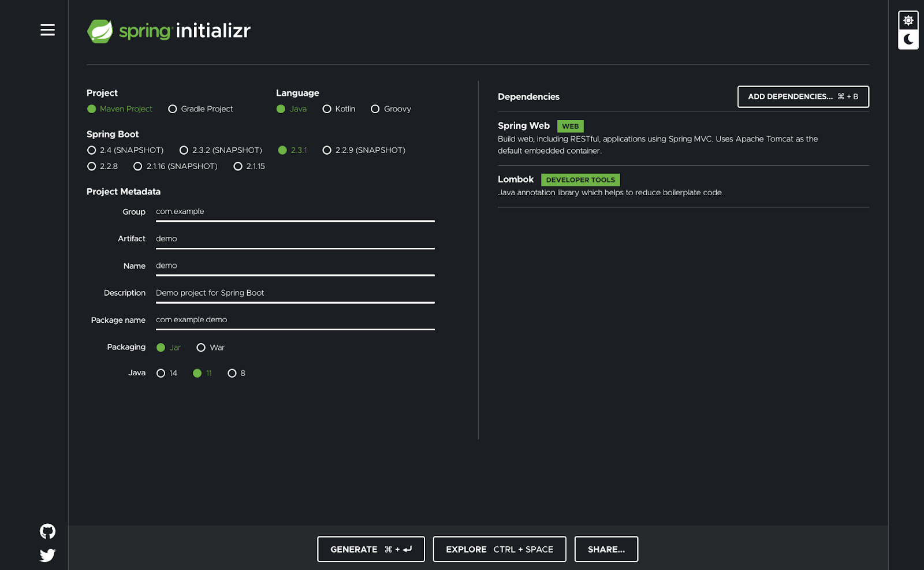Select Spring Boot 2.2.9 (SNAPSHOT)
924x570 pixels.
tap(364, 150)
